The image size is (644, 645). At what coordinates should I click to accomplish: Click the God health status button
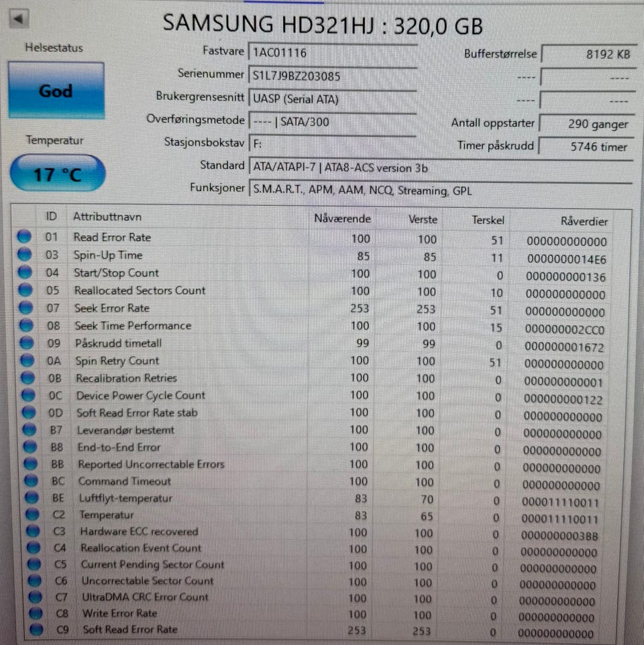pyautogui.click(x=56, y=91)
